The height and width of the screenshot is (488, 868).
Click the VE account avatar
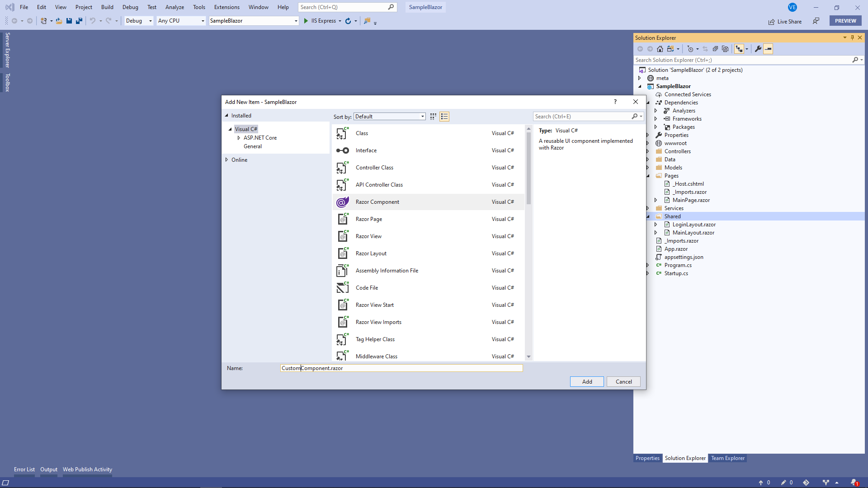pos(793,7)
